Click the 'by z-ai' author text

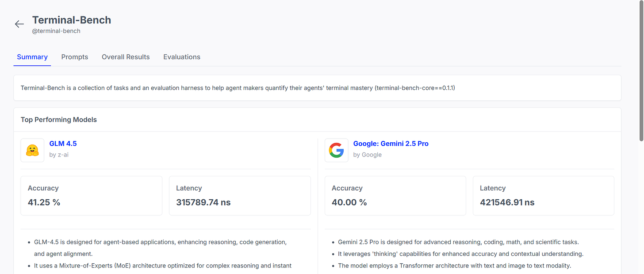coord(59,155)
